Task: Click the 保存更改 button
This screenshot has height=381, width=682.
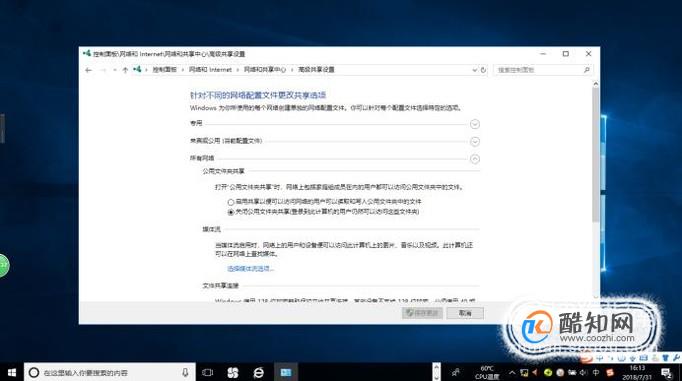Action: point(422,313)
